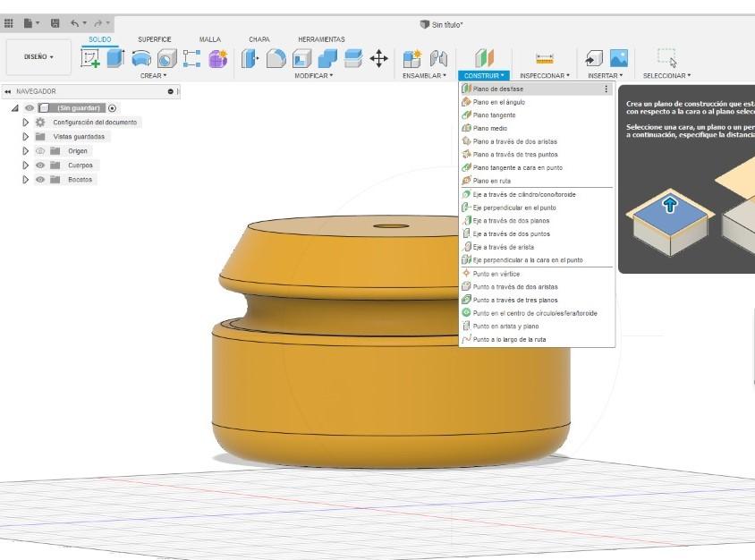The height and width of the screenshot is (560, 755).
Task: Toggle visibility eye for Origen folder
Action: pos(40,151)
